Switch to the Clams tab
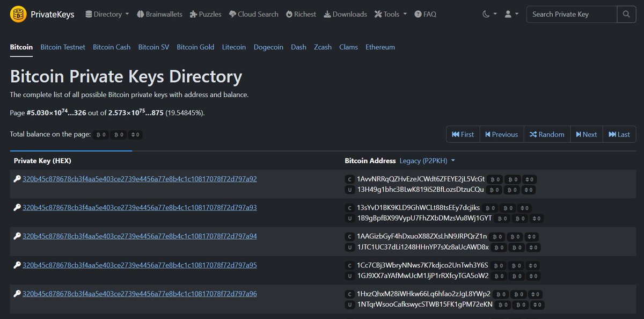644x319 pixels. [348, 47]
